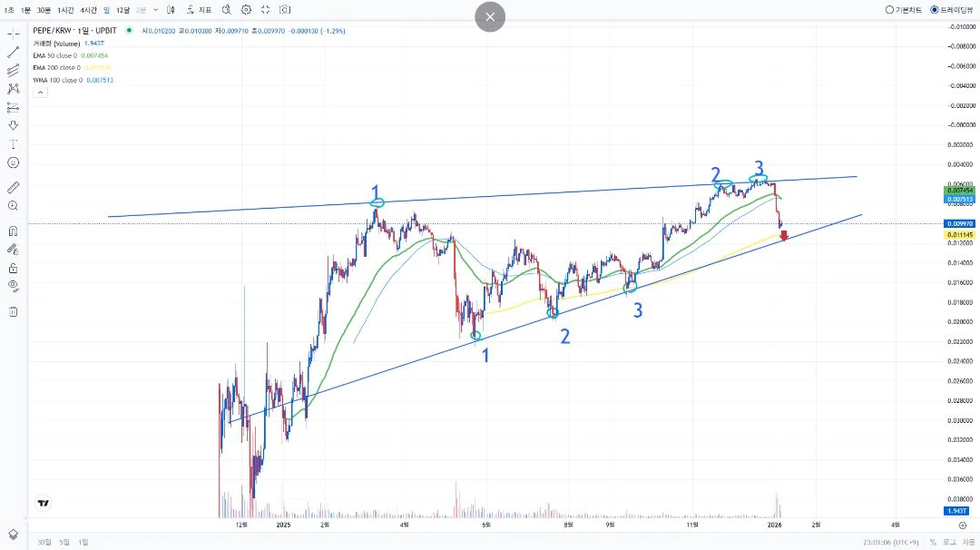Click the blue 0.007513 price axis label
The width and height of the screenshot is (980, 550).
(x=959, y=200)
